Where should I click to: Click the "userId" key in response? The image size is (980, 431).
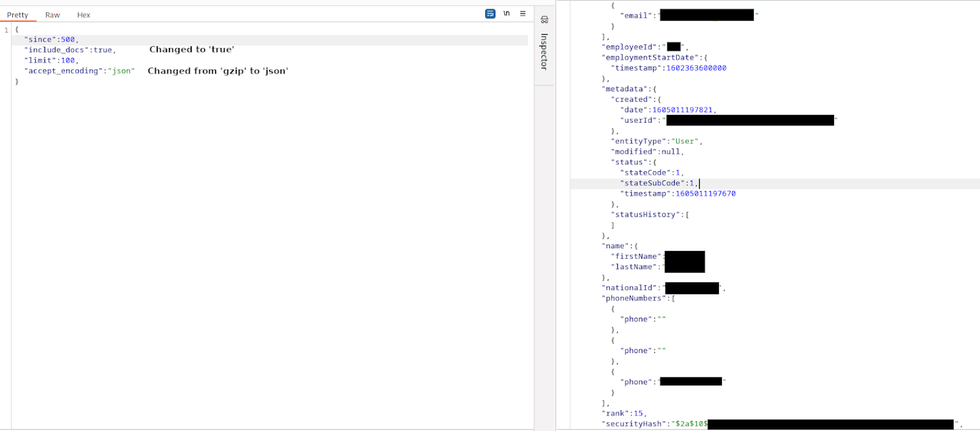tap(638, 120)
